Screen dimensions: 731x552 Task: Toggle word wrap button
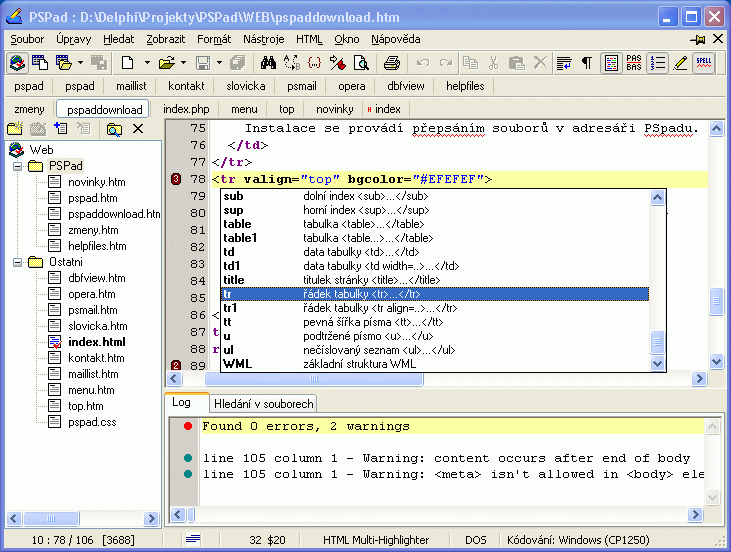click(564, 62)
